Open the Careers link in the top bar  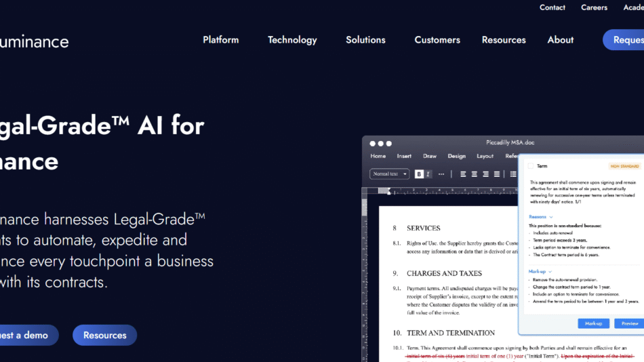click(x=594, y=7)
